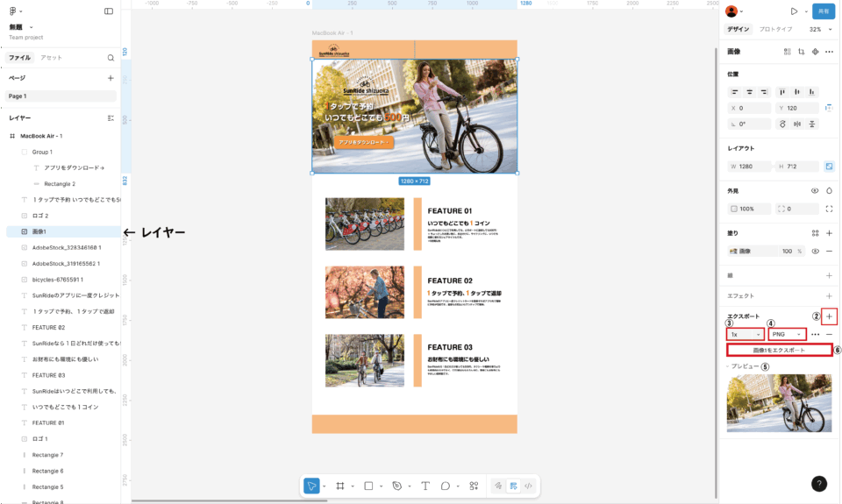Open the 1x export scale dropdown
Viewport: 842px width, 504px height.
746,334
